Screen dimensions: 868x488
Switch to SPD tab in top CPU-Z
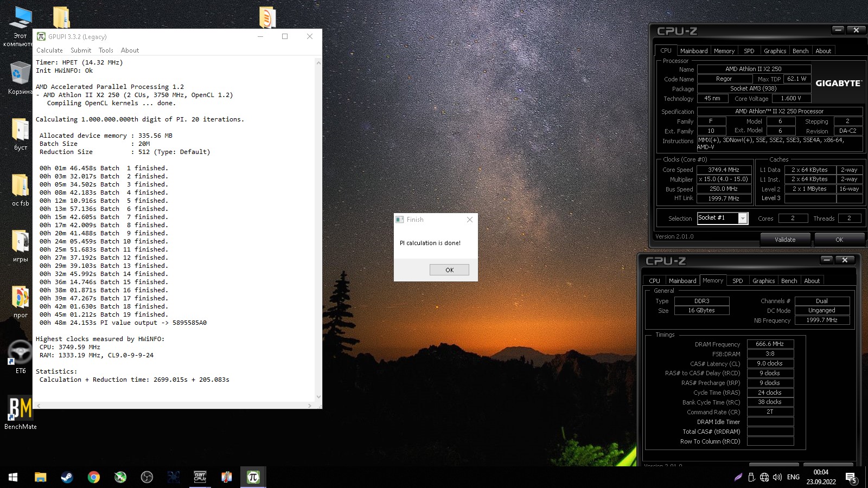[x=749, y=51]
